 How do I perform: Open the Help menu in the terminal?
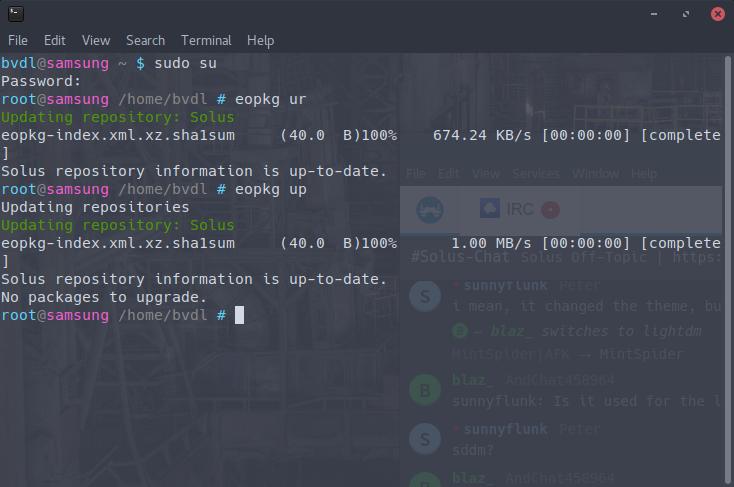(260, 41)
